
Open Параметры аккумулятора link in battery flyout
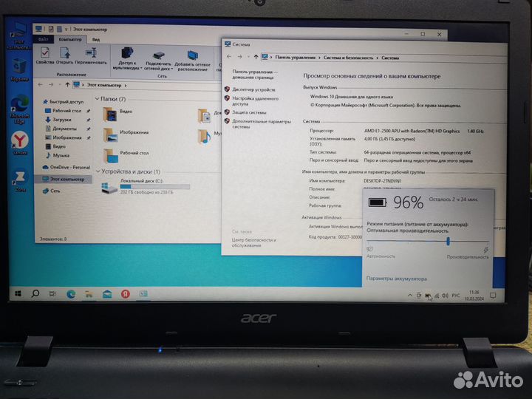[396, 279]
